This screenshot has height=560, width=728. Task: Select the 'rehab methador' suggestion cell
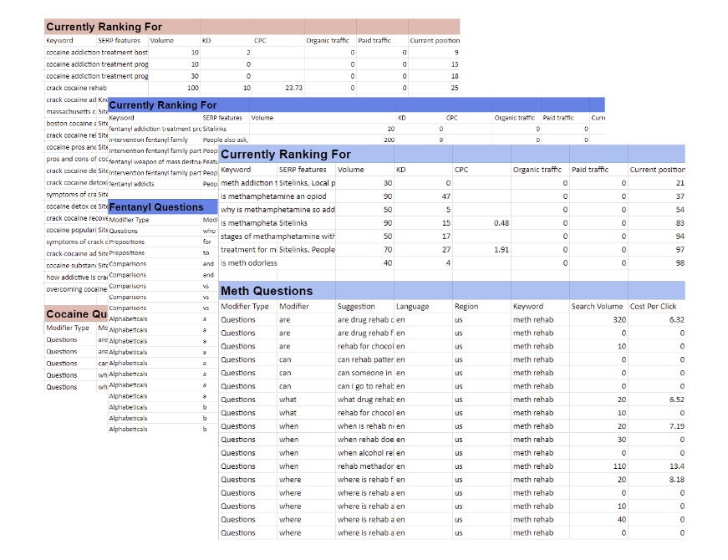[x=364, y=466]
